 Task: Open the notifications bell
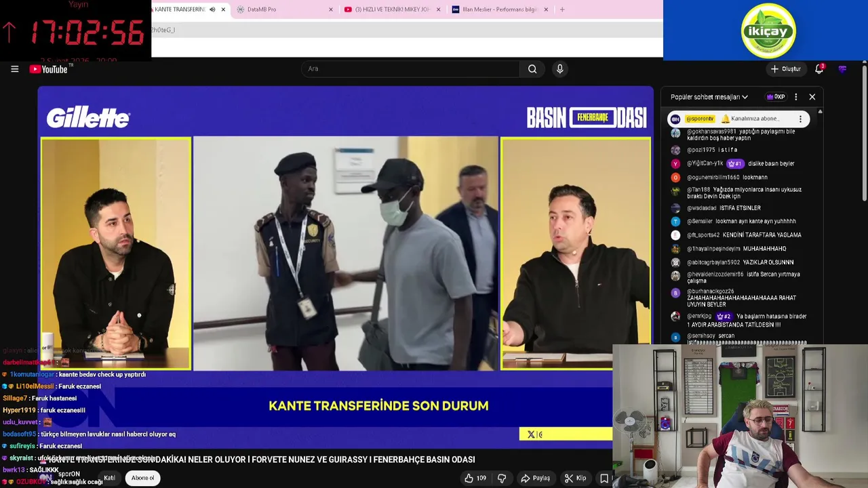tap(819, 68)
